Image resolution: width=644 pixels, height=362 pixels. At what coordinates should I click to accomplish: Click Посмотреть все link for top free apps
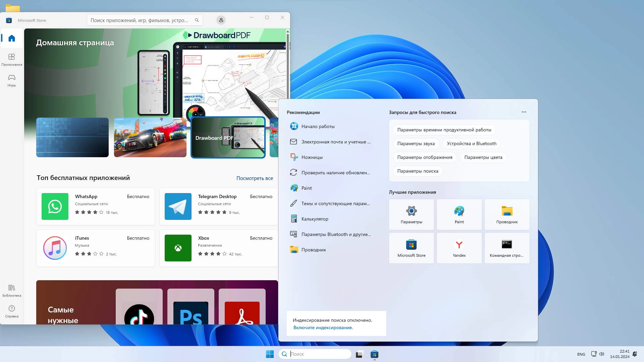(254, 178)
